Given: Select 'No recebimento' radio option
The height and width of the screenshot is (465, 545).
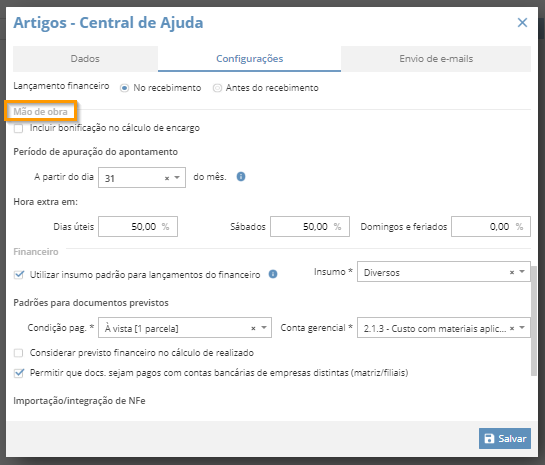Looking at the screenshot, I should coord(124,88).
